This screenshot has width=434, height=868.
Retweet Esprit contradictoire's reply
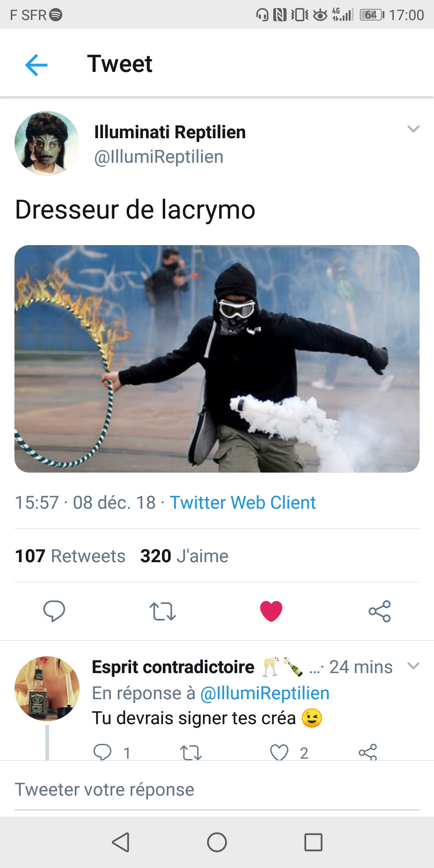(x=191, y=752)
